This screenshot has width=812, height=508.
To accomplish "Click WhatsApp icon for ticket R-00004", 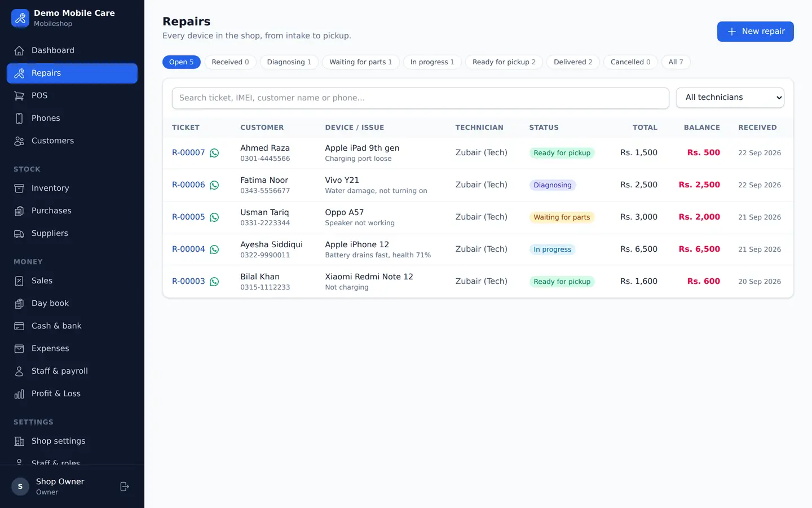I will [214, 249].
